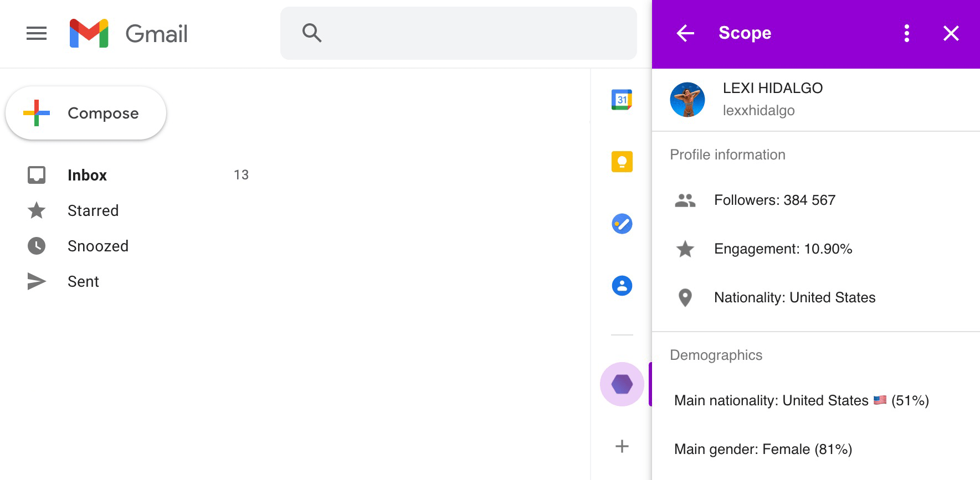
Task: Focus the Gmail search mail field
Action: (x=459, y=33)
